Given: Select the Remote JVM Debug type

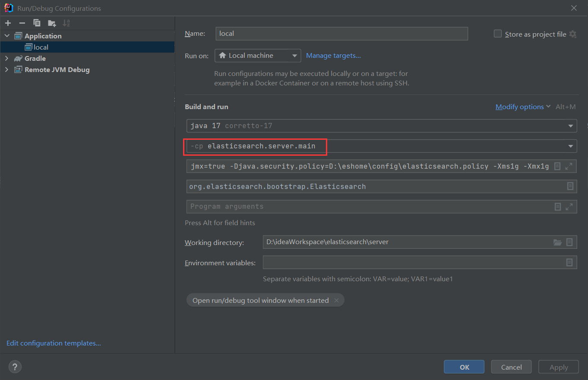Looking at the screenshot, I should pos(57,69).
